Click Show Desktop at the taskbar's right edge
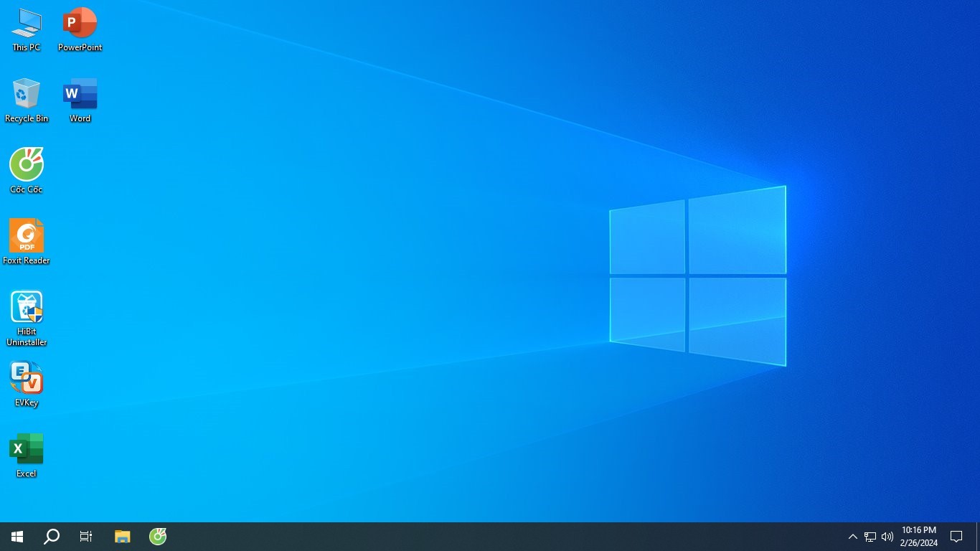The width and height of the screenshot is (980, 551). point(978,536)
